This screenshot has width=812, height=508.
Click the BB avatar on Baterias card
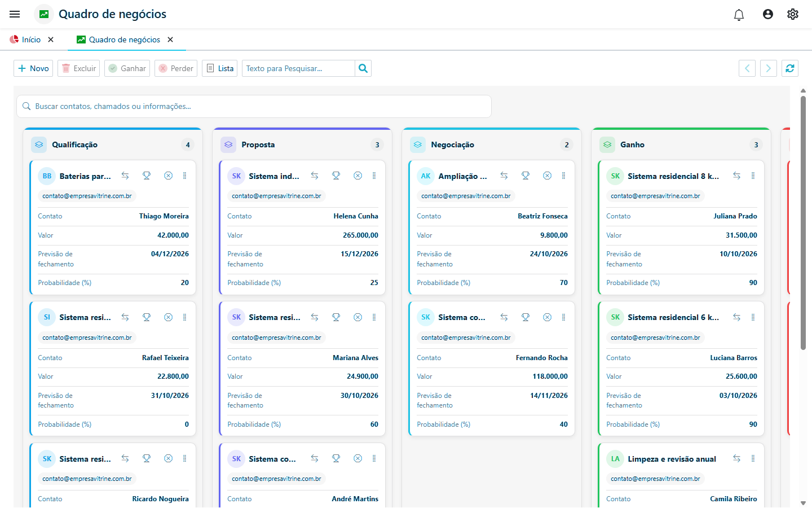[x=47, y=176]
